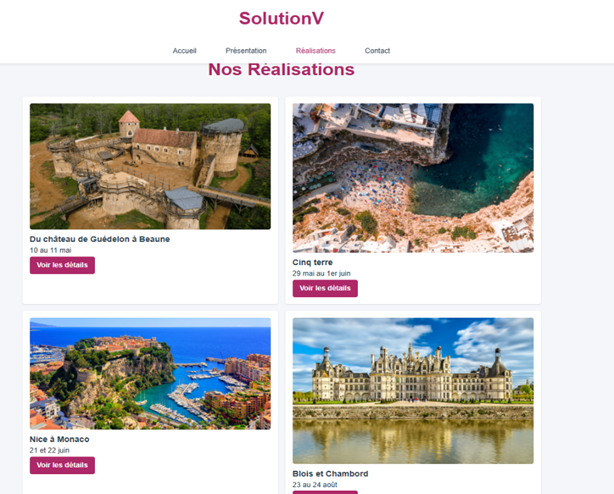Open the Contact page link

pos(377,50)
